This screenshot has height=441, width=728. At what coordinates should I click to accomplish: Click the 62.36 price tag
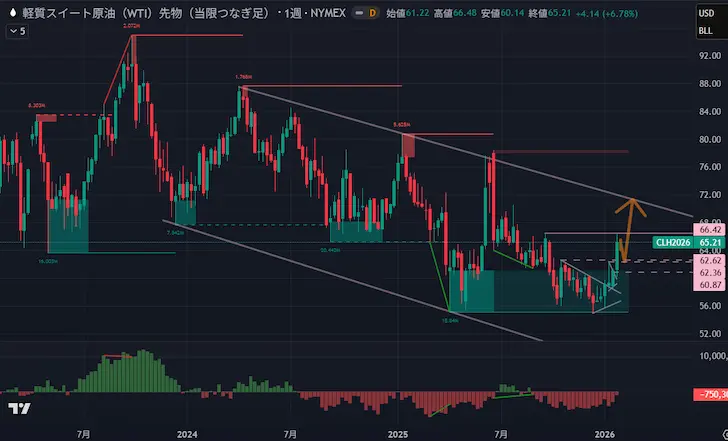(710, 272)
